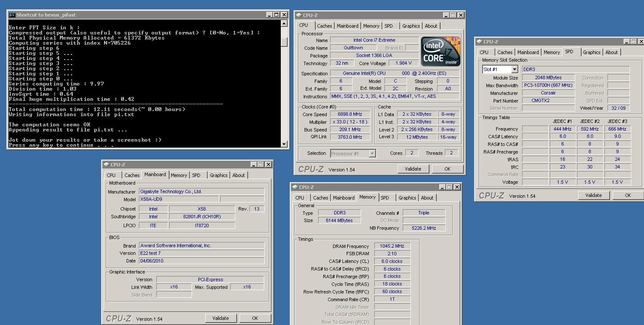Select Graphics tab in Mainboard window
Screen dimensions: 644x325
pos(218,175)
